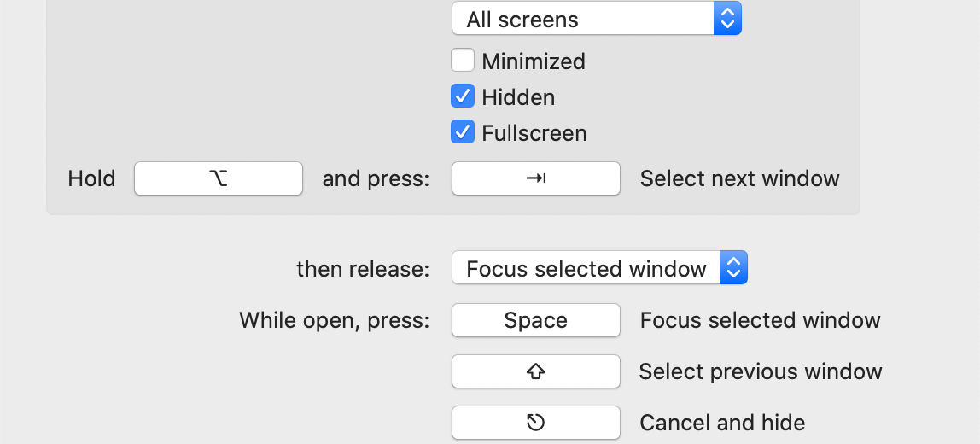The image size is (980, 444).
Task: Click "Focus selected window" label beside Space
Action: (760, 320)
